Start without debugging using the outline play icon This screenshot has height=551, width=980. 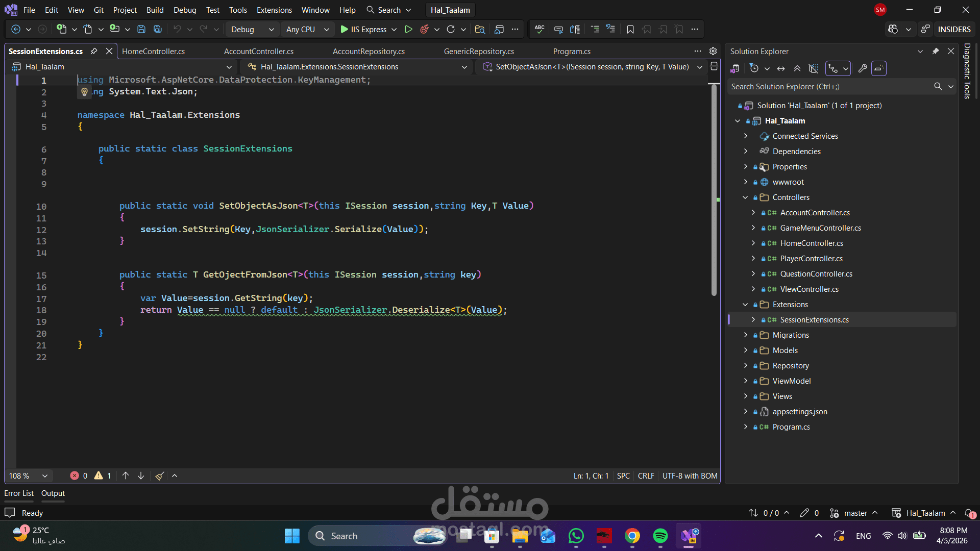[x=408, y=30]
